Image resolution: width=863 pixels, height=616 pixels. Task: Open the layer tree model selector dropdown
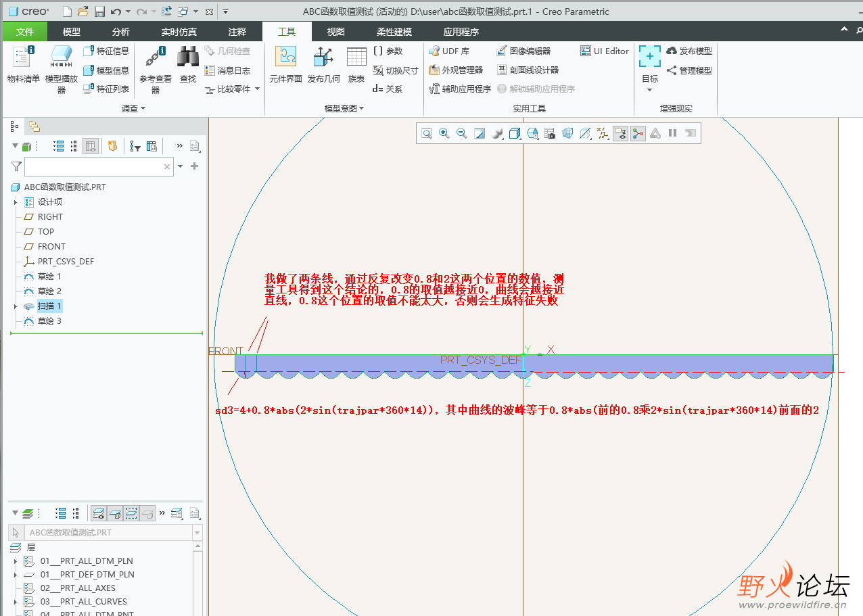[197, 533]
